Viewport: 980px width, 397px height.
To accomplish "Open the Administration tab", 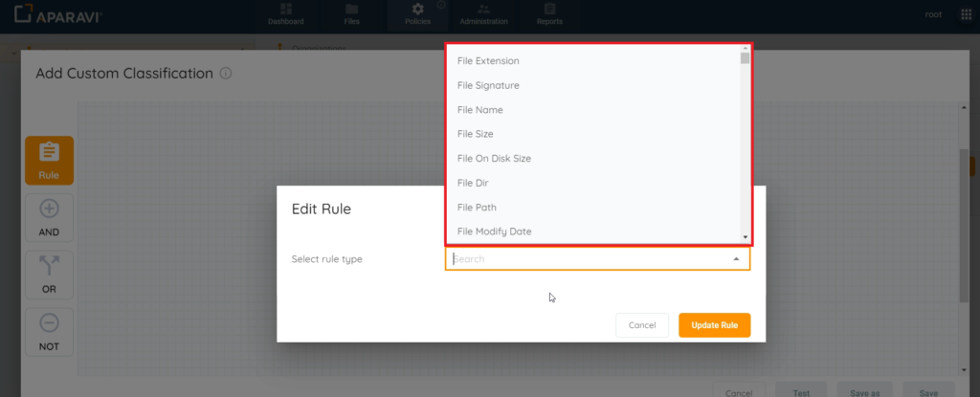I will point(483,15).
